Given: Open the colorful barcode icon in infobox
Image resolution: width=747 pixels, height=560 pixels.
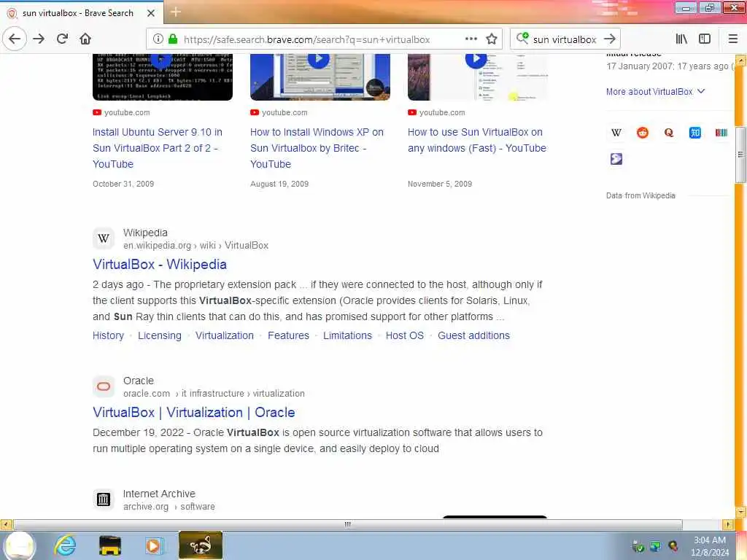Looking at the screenshot, I should (721, 133).
